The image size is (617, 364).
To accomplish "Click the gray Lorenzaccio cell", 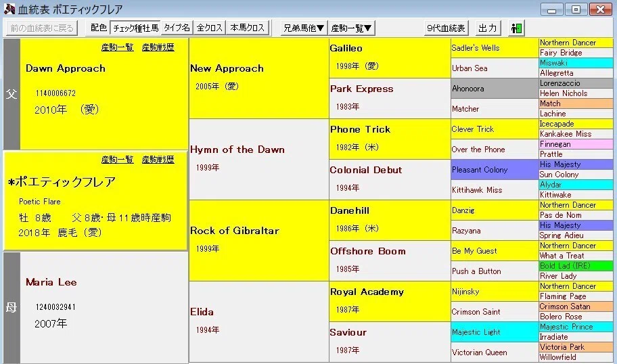I will coord(576,83).
